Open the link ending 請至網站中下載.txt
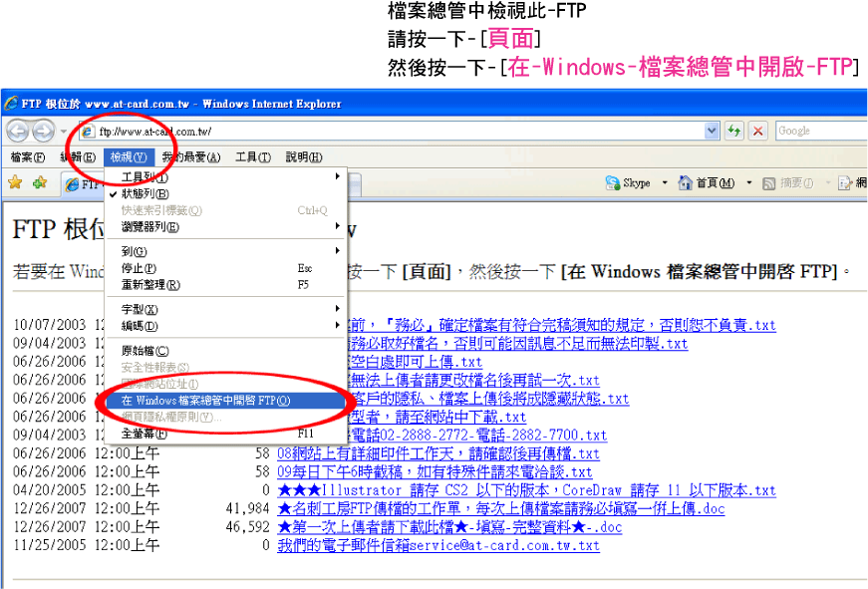868x589 pixels. (x=436, y=417)
